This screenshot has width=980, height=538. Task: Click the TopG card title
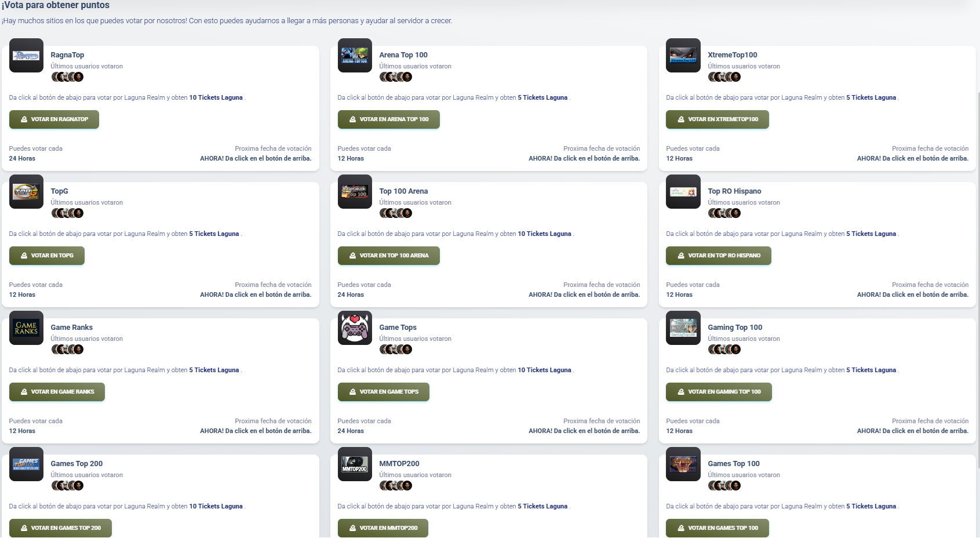tap(59, 191)
